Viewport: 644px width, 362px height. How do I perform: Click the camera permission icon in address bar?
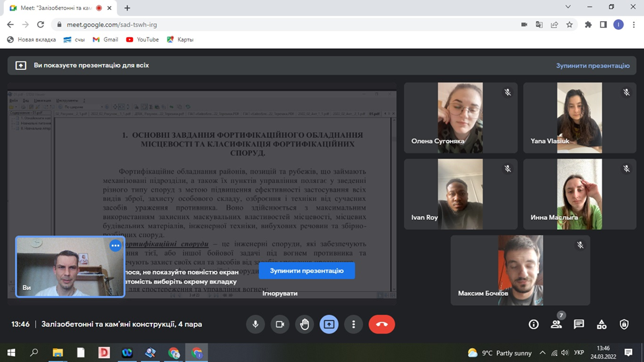click(x=524, y=24)
